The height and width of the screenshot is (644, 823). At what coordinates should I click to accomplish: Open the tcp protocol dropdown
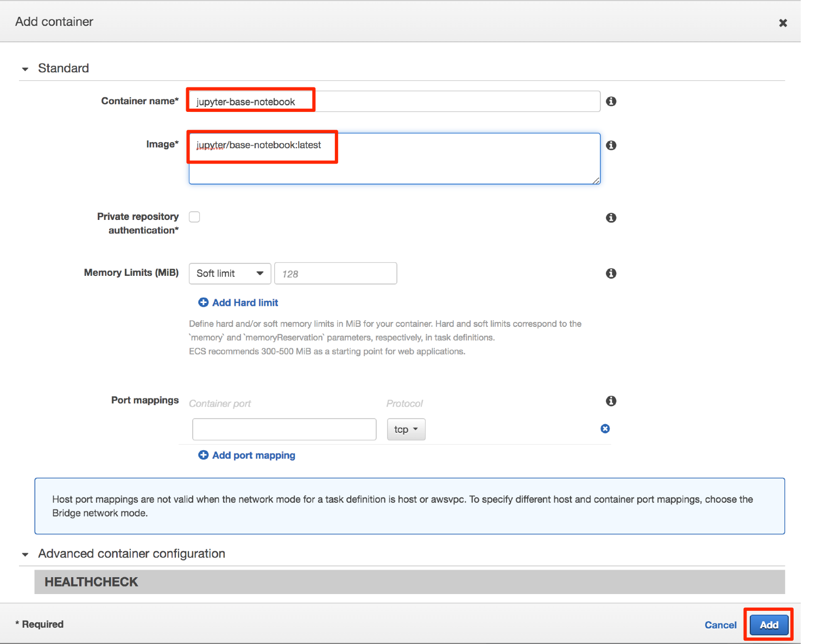point(406,430)
